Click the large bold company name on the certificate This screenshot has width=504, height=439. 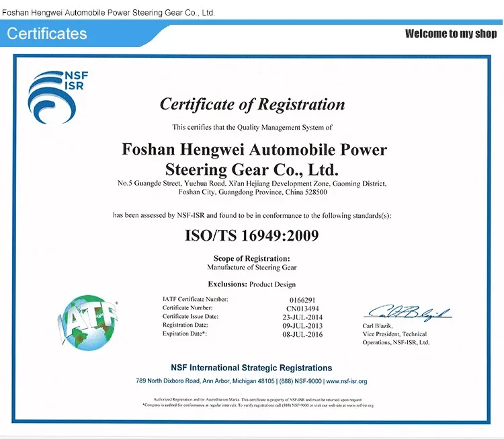(x=254, y=159)
